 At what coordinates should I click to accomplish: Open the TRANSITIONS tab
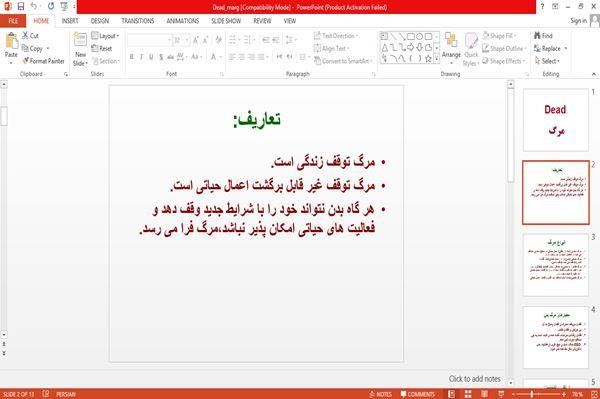[137, 21]
